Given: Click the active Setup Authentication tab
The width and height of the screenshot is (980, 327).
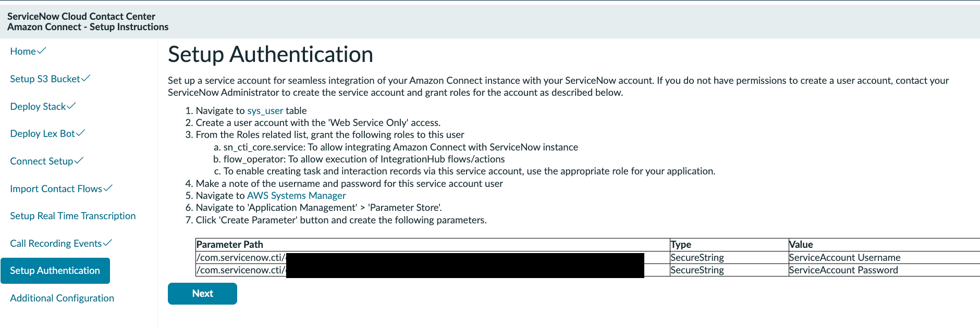Looking at the screenshot, I should (x=55, y=271).
